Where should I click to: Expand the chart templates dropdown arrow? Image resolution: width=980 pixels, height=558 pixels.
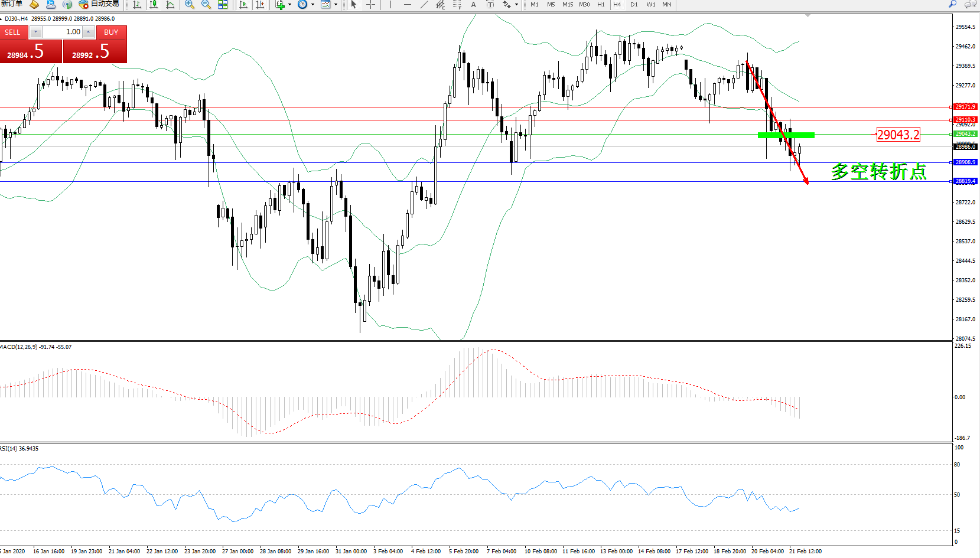click(336, 5)
